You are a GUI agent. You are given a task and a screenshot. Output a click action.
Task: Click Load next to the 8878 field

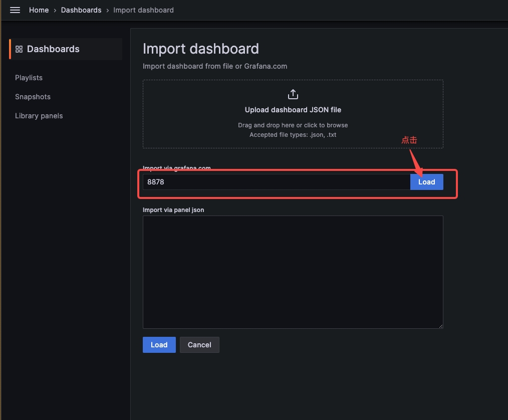[427, 182]
